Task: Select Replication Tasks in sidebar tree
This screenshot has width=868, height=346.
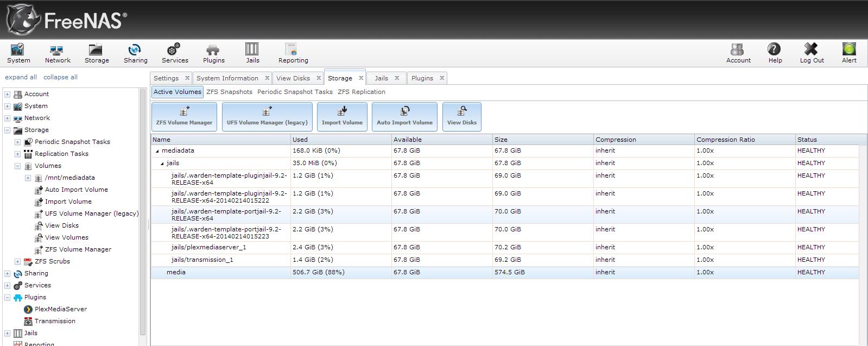Action: point(61,154)
